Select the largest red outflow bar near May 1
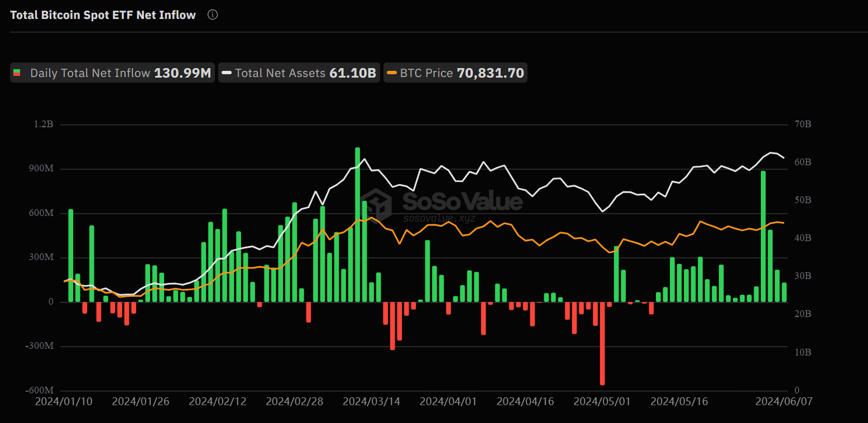This screenshot has height=423, width=868. click(x=602, y=343)
